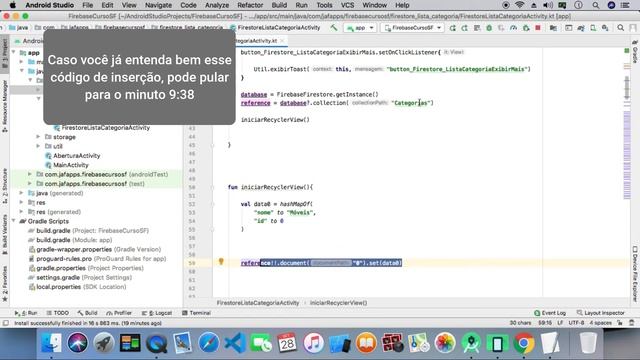Click the Profile app gauge icon
This screenshot has width=640, height=360.
point(513,28)
